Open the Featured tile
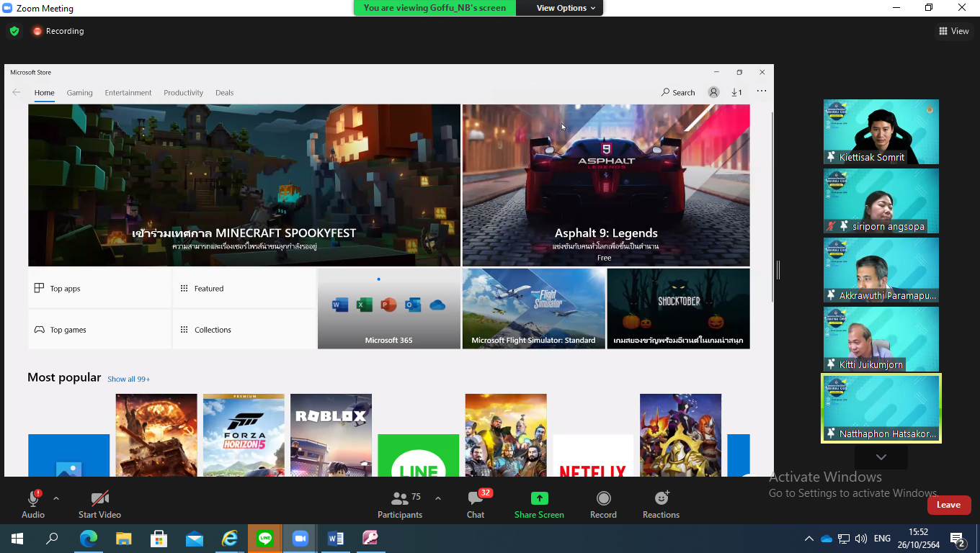This screenshot has width=980, height=553. click(244, 288)
